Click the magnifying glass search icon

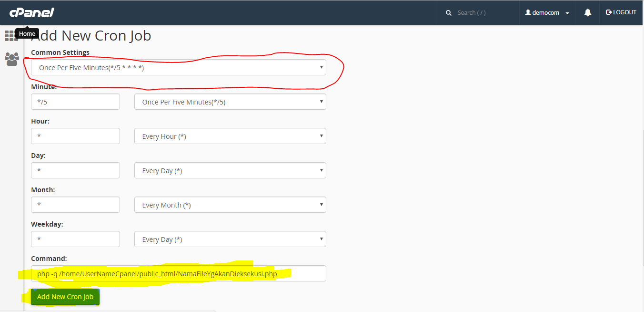click(x=448, y=12)
